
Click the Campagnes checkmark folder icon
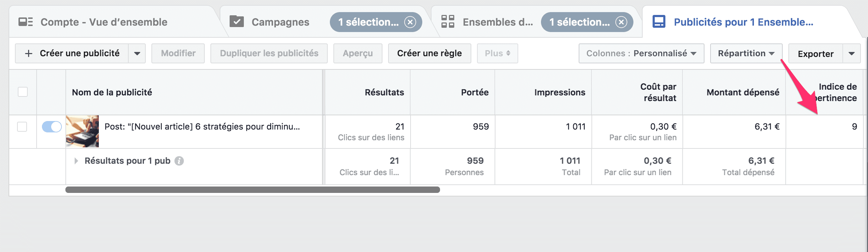237,22
